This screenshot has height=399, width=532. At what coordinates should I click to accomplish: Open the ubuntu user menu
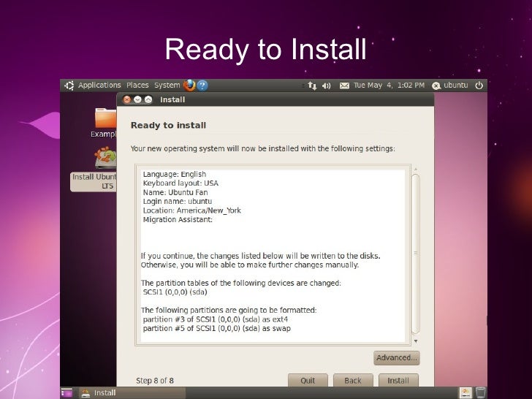[x=450, y=85]
